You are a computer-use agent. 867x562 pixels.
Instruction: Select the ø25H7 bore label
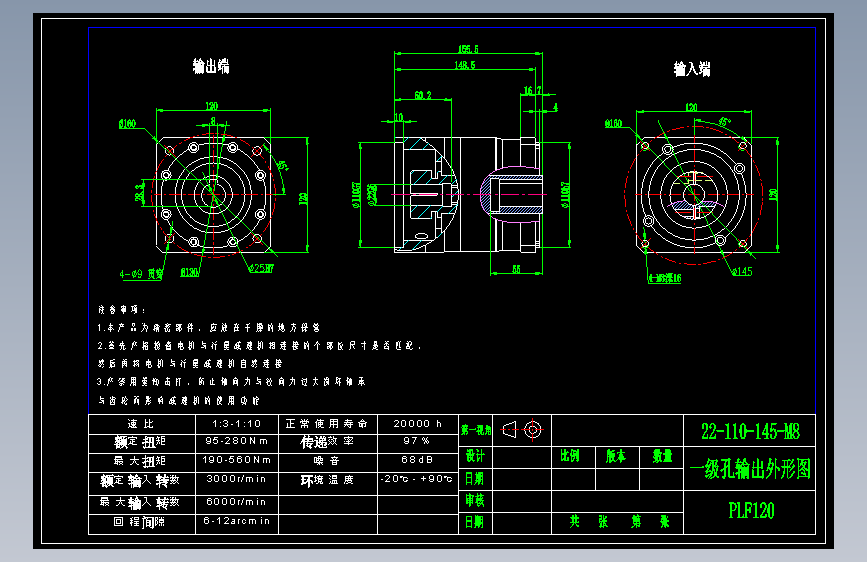pos(261,268)
